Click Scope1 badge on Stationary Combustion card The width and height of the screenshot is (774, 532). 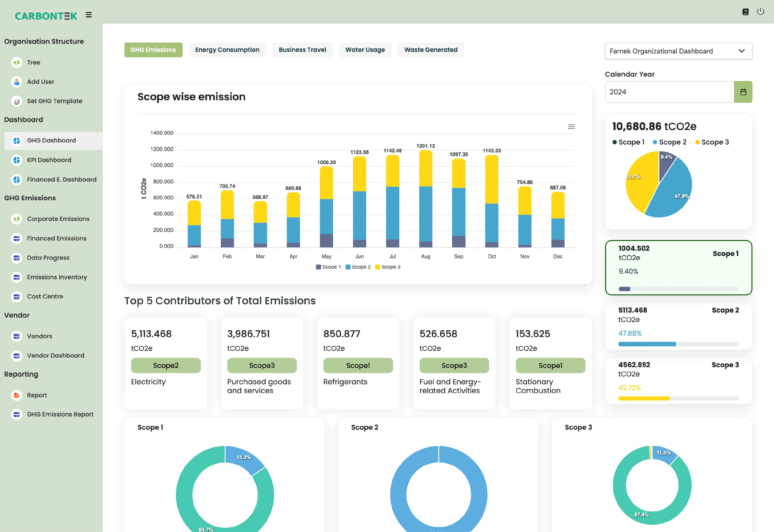(550, 366)
